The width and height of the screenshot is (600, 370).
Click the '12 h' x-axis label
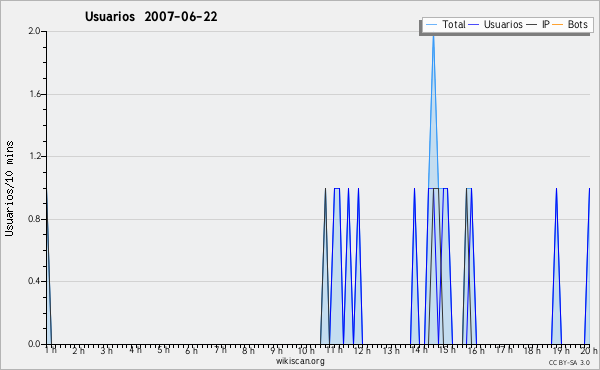362,350
